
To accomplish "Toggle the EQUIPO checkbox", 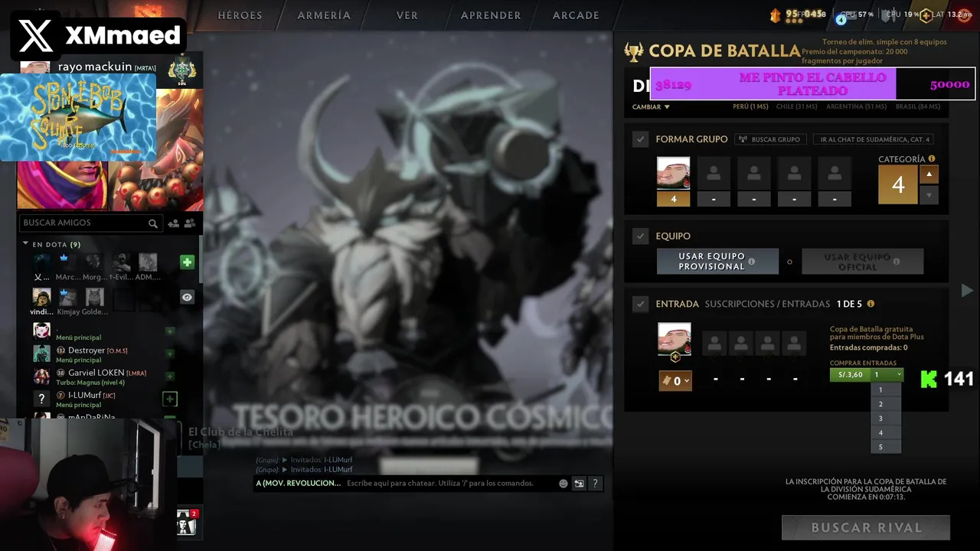I will point(641,236).
